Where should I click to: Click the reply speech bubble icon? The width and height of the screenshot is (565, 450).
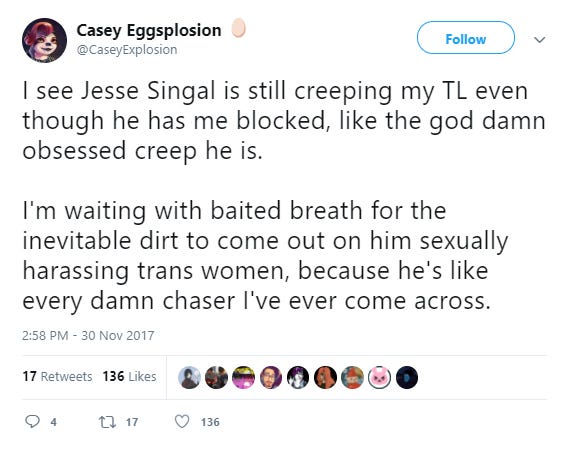(x=32, y=421)
